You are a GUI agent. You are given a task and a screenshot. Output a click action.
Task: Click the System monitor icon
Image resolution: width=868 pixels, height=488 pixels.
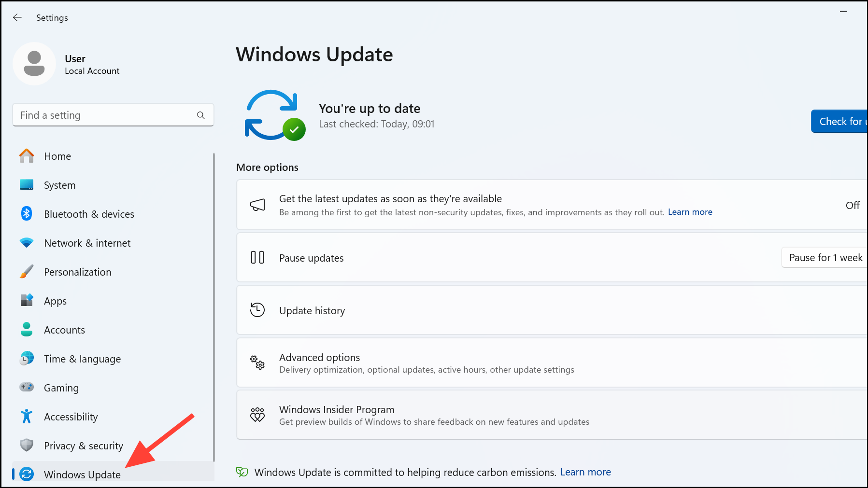27,185
